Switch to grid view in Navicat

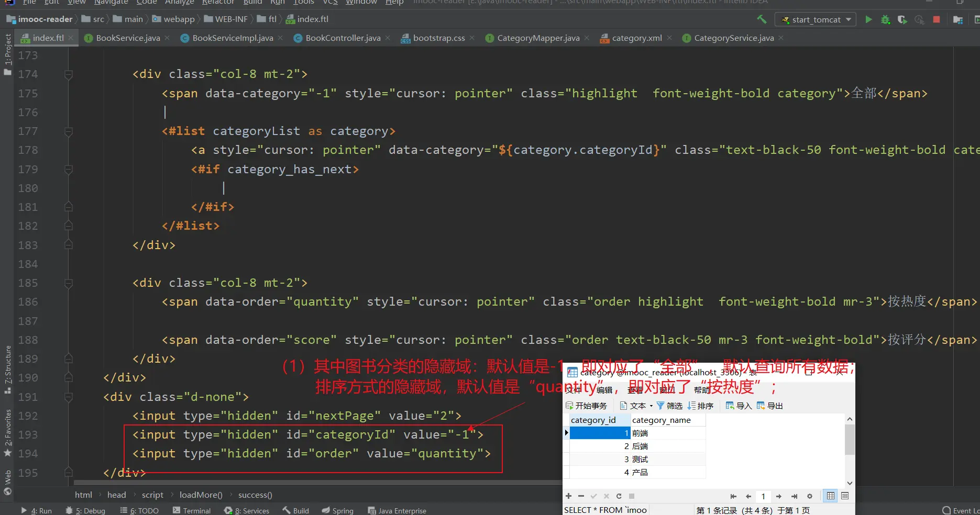(831, 496)
